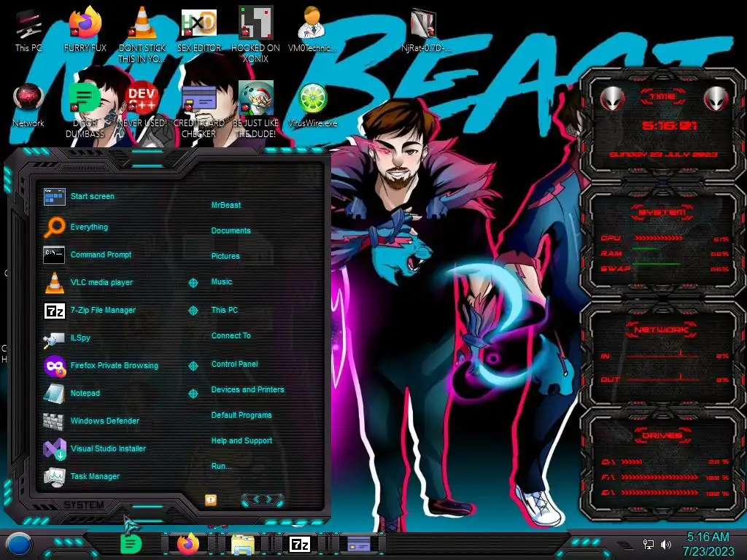Select This PC in start menu list

pos(225,310)
